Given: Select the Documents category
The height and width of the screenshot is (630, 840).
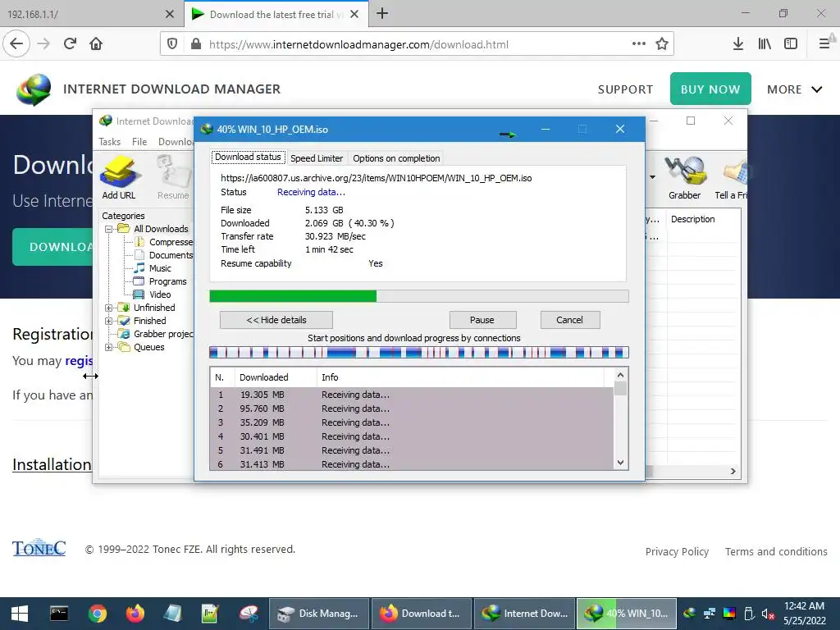Looking at the screenshot, I should (x=171, y=256).
